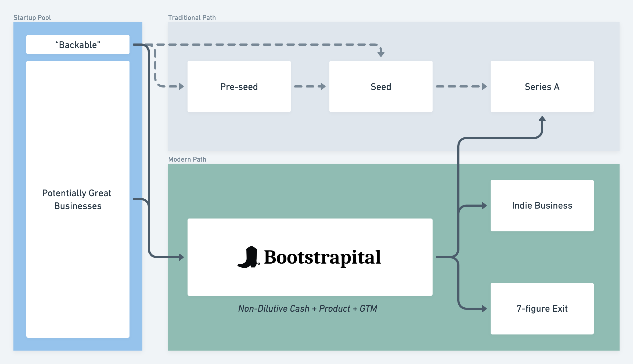Viewport: 633px width, 364px height.
Task: Click the Traditional Path label
Action: [192, 18]
